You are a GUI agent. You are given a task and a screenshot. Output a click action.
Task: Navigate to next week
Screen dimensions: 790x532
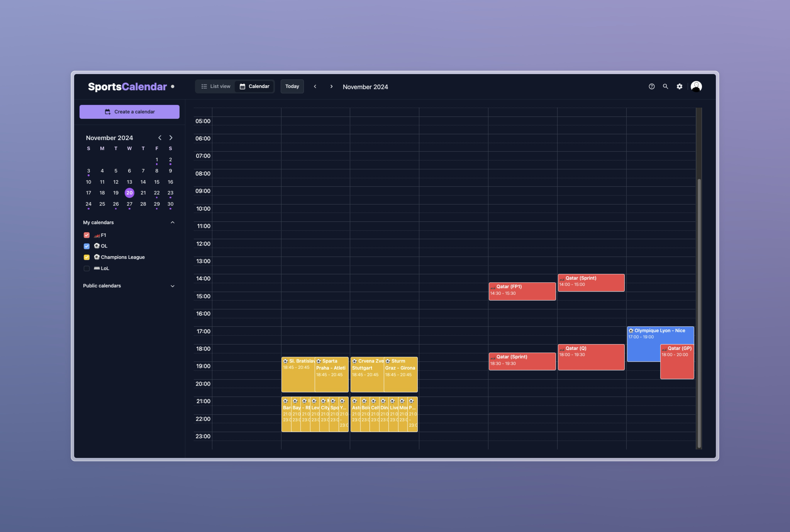click(331, 87)
